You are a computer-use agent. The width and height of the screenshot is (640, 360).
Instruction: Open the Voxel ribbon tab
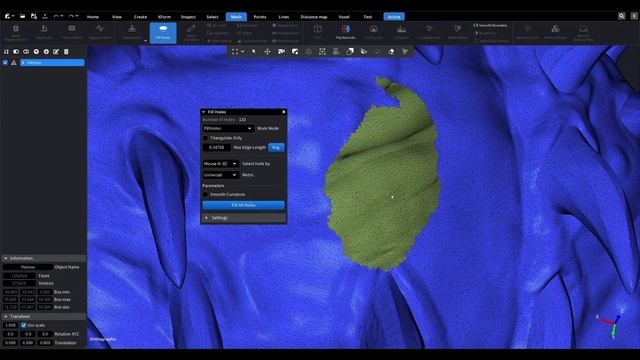click(x=344, y=17)
